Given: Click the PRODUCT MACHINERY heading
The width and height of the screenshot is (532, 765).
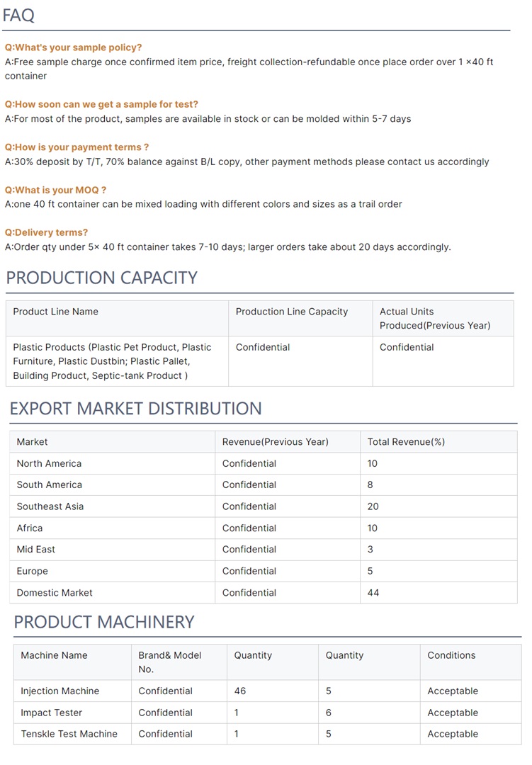Looking at the screenshot, I should [103, 622].
